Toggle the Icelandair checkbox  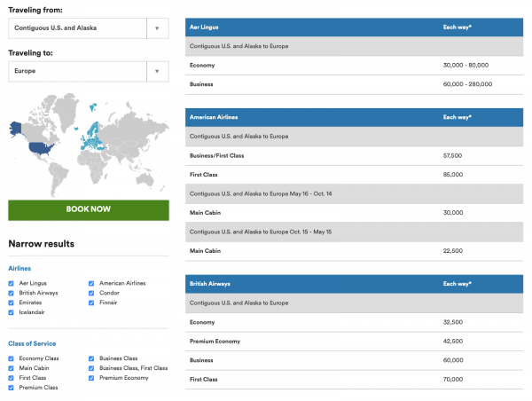[x=11, y=312]
